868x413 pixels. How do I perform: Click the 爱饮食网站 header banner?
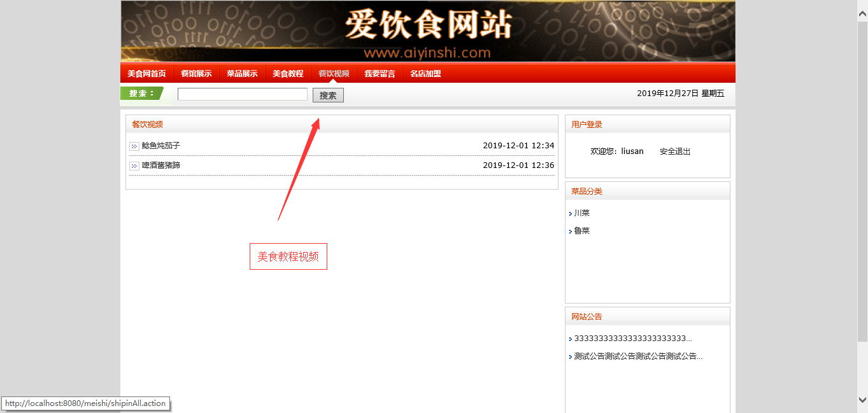tap(428, 31)
